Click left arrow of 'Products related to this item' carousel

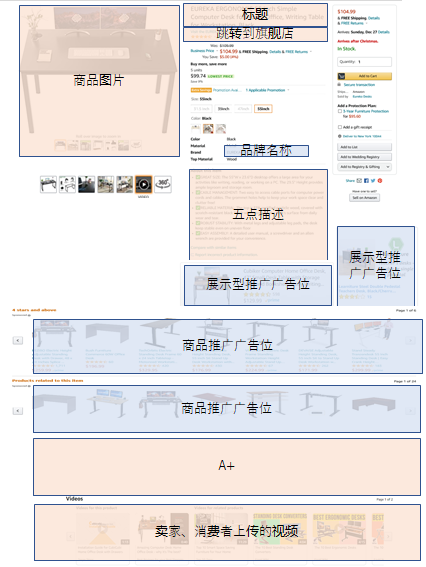[18, 411]
